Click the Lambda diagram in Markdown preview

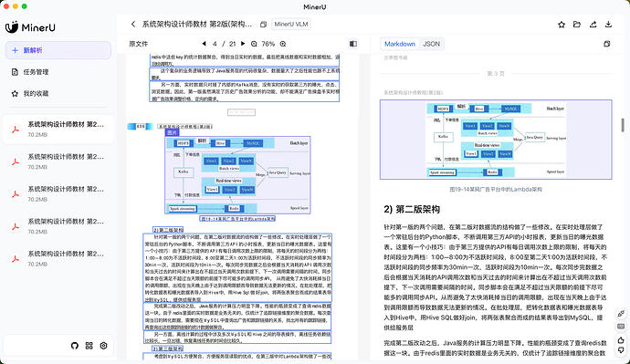[496, 140]
